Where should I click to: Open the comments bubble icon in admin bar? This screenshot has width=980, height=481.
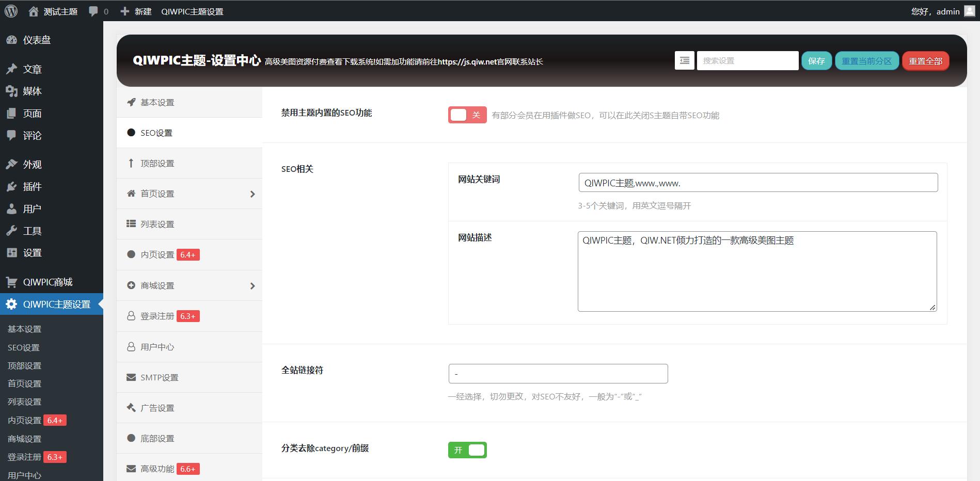click(93, 11)
